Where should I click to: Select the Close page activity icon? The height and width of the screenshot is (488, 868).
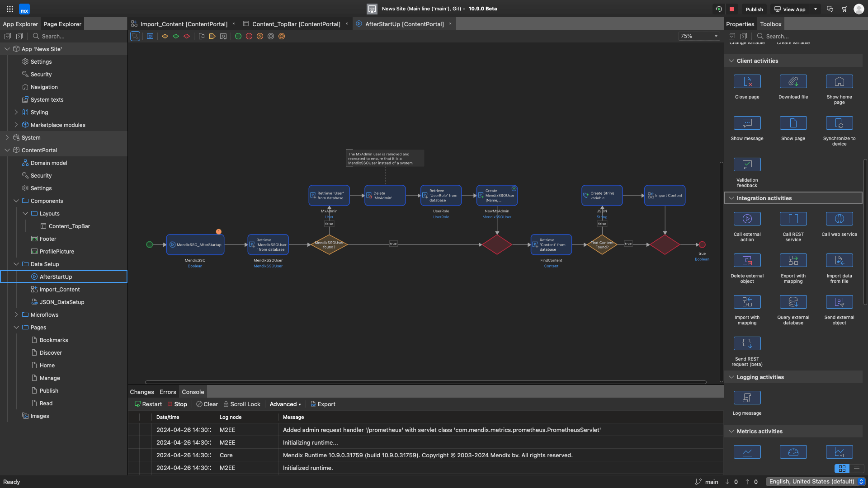pyautogui.click(x=747, y=81)
